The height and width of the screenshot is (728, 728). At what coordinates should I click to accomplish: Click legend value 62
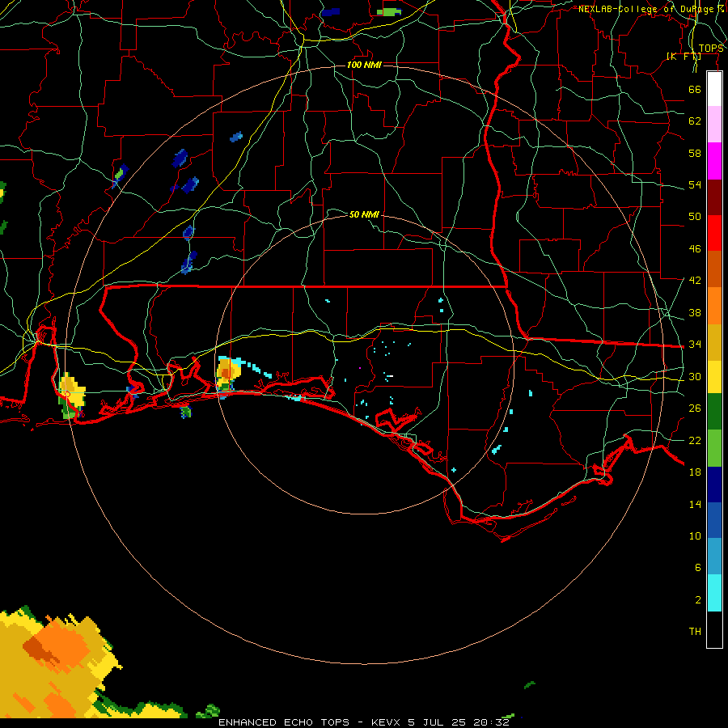point(695,121)
